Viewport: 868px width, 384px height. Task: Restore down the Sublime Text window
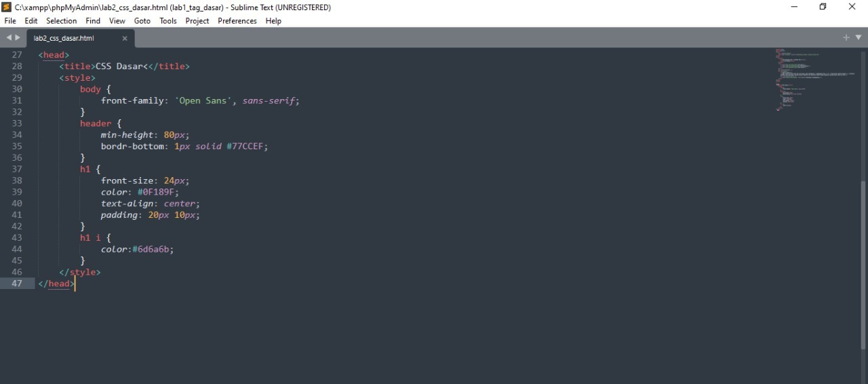(x=823, y=7)
